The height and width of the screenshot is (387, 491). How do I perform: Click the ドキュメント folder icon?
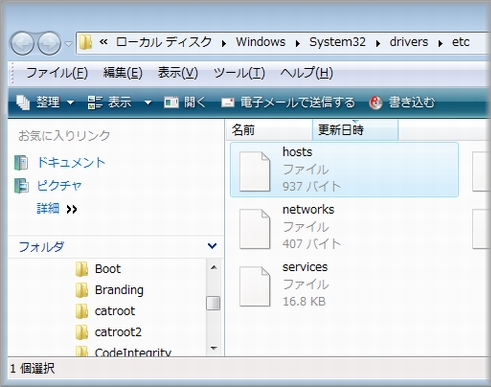[21, 163]
